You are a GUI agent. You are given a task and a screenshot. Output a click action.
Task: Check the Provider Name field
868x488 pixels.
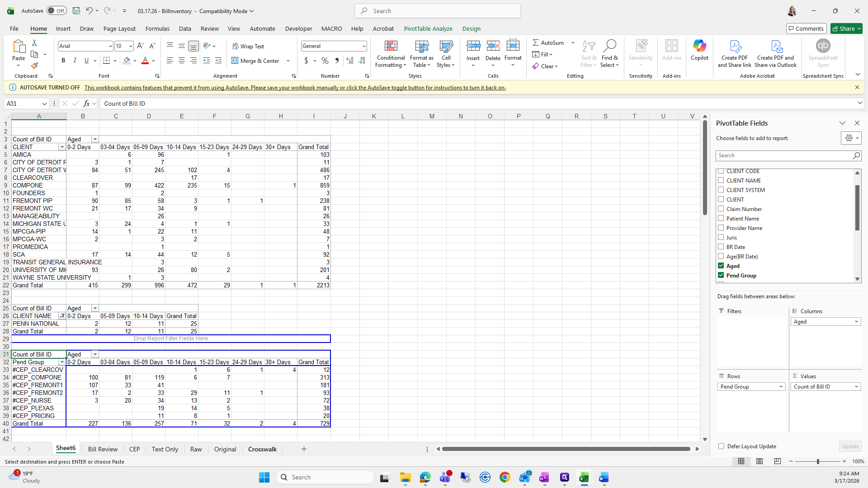click(721, 228)
